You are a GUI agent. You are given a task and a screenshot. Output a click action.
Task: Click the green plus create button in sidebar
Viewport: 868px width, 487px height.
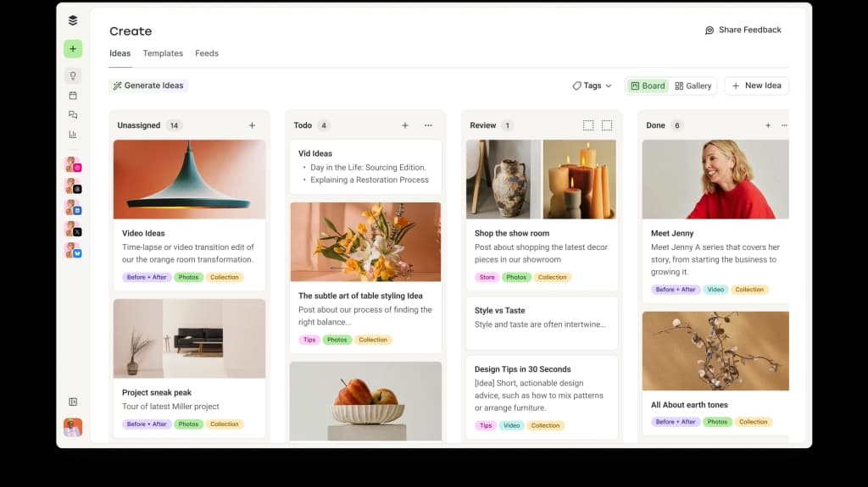tap(73, 49)
